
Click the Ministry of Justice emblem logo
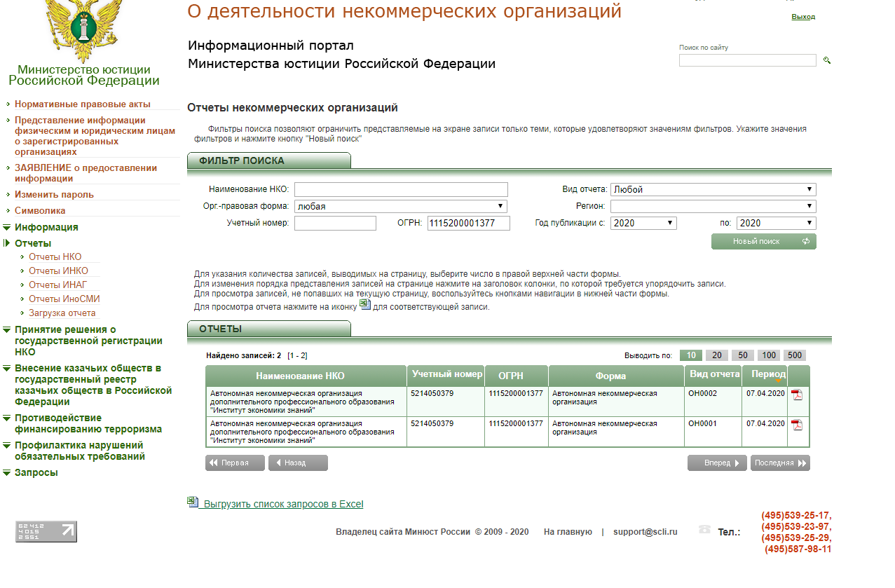click(x=83, y=32)
